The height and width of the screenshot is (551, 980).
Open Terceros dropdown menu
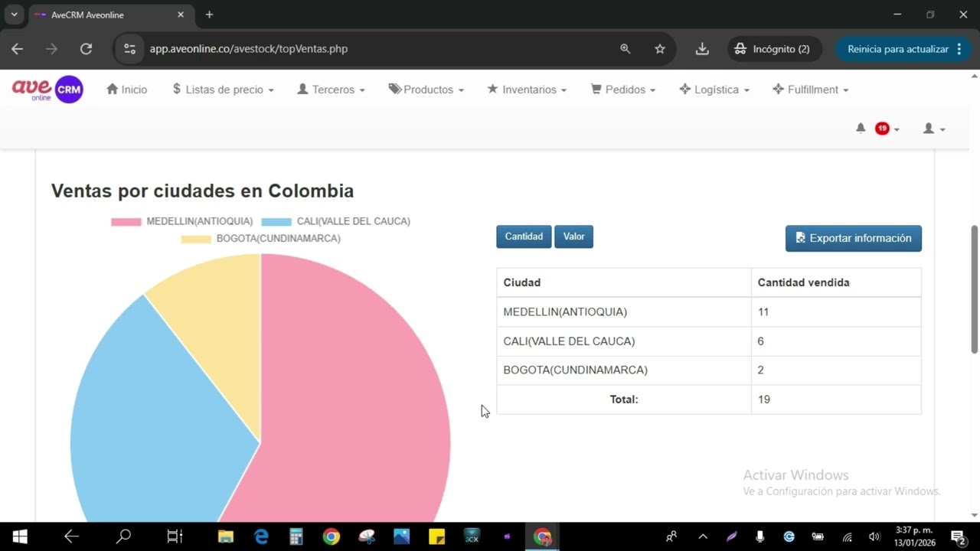pos(331,90)
